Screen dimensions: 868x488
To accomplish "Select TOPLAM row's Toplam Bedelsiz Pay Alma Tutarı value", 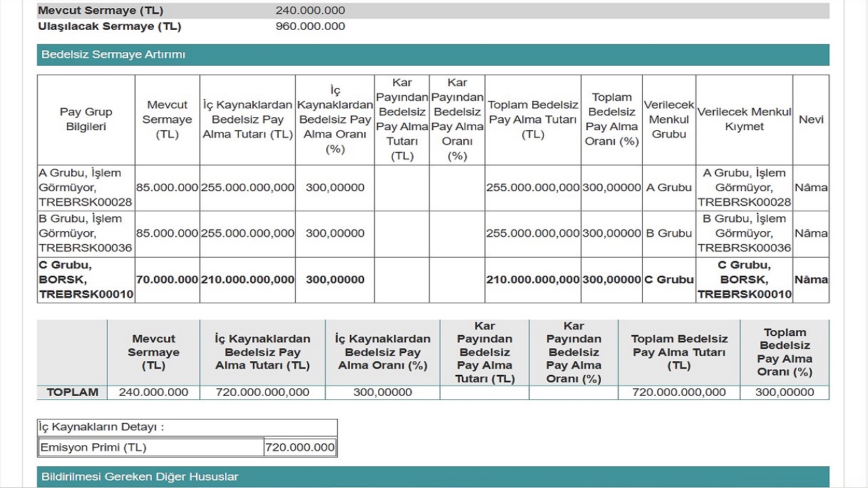I will (679, 392).
